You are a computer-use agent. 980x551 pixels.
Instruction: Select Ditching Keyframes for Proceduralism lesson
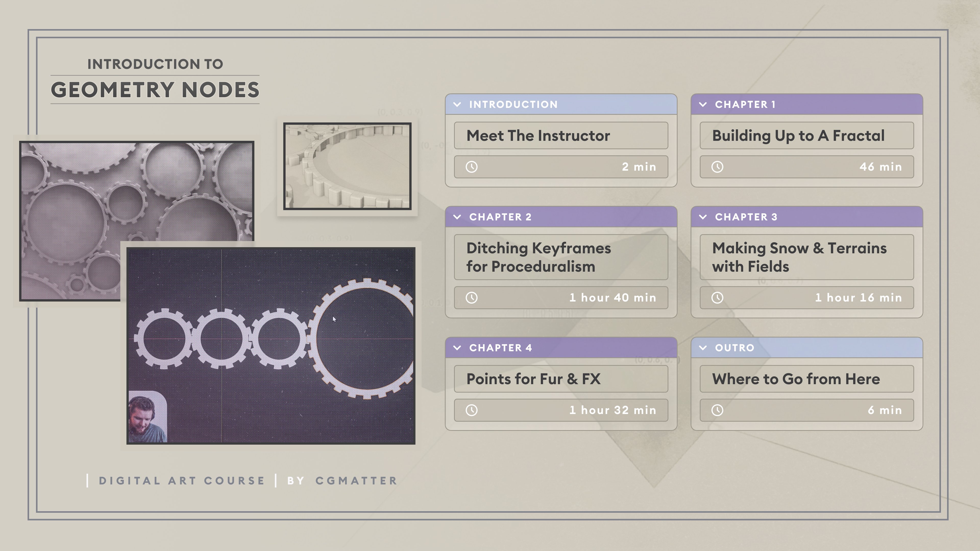(x=561, y=257)
